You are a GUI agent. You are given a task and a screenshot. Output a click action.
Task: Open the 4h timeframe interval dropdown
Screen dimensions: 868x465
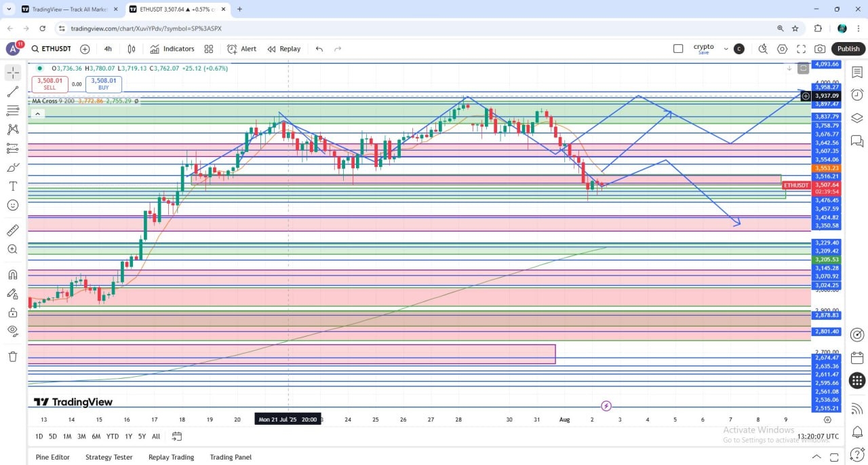pyautogui.click(x=108, y=49)
